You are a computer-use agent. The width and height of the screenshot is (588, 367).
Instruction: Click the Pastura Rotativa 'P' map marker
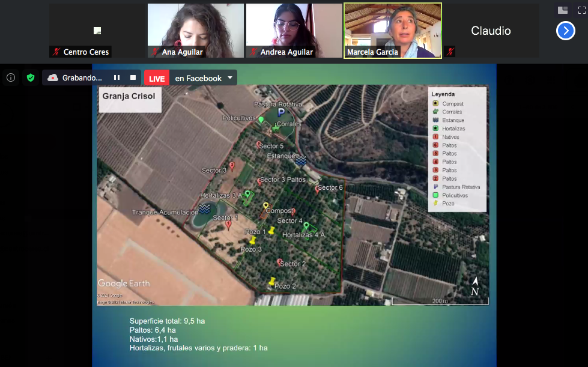(281, 112)
